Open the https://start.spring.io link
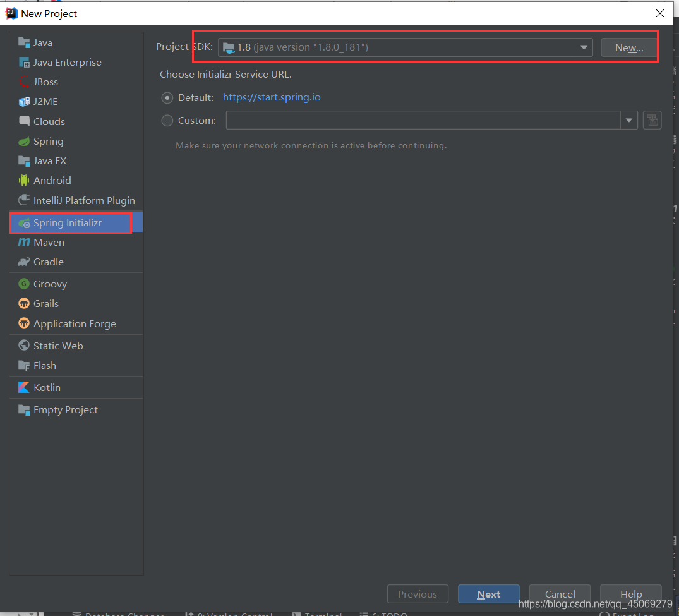679x616 pixels. click(272, 97)
